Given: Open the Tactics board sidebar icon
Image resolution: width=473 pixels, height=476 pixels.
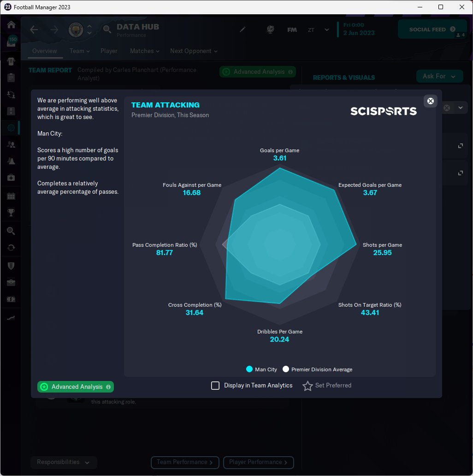Looking at the screenshot, I should [11, 111].
